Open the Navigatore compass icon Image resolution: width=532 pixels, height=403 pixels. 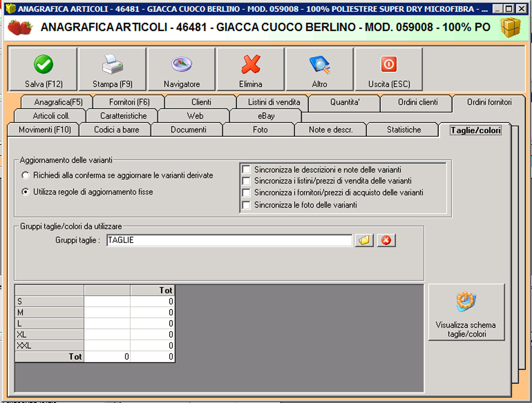[181, 65]
